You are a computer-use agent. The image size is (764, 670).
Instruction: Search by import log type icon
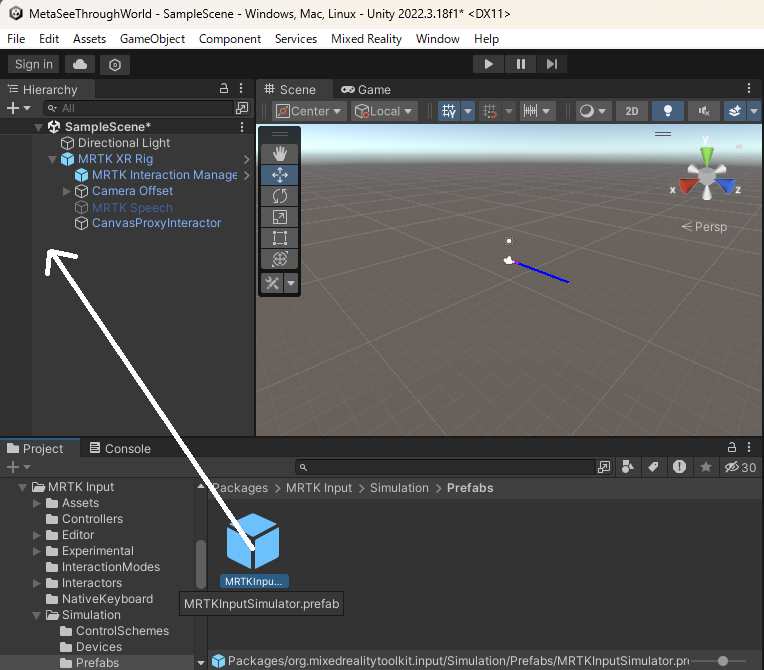[x=679, y=467]
